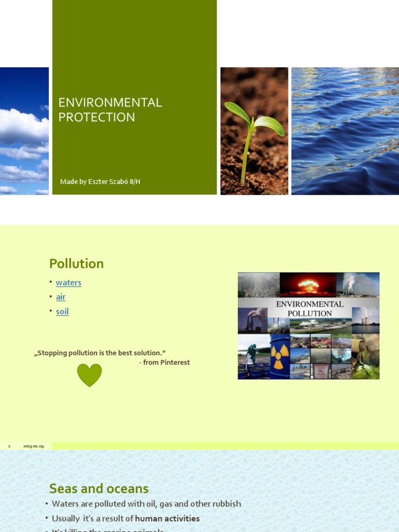The image size is (399, 532).
Task: Click bullet 'Usually it's a result of human activities'
Action: pyautogui.click(x=126, y=518)
